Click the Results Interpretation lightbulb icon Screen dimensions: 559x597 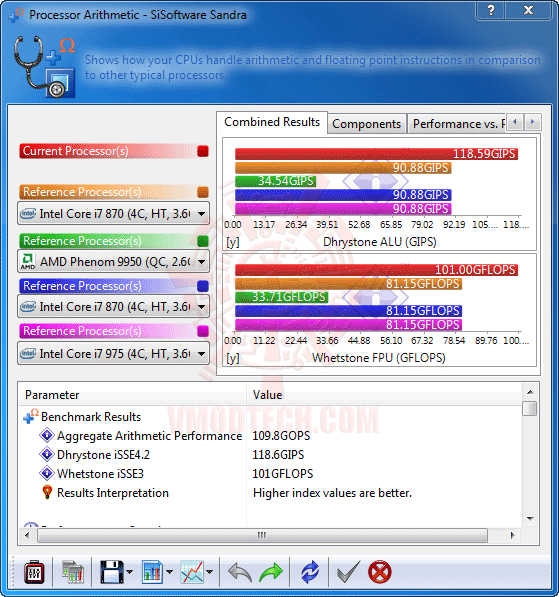(47, 492)
